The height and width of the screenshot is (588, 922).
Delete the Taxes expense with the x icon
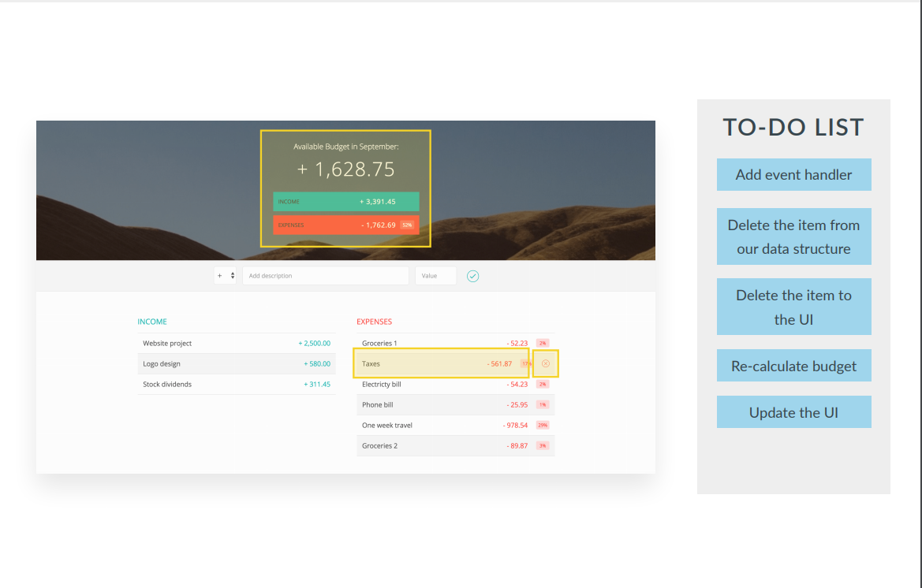point(546,363)
